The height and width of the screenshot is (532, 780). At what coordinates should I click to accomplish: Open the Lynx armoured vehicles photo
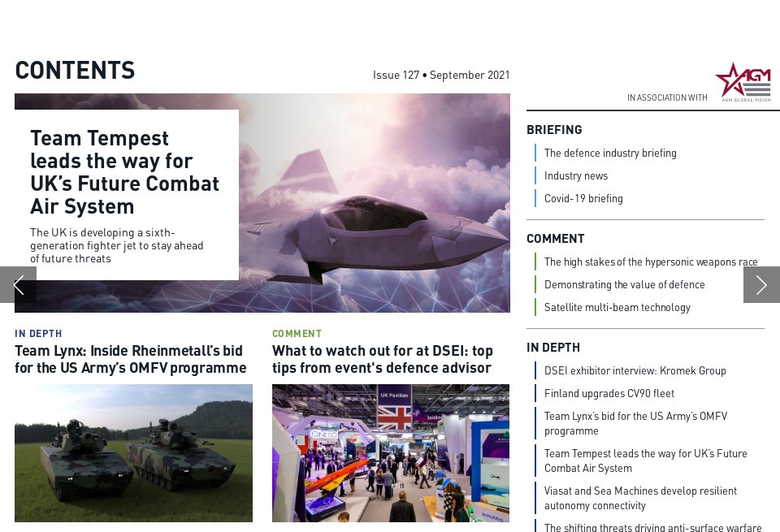(x=133, y=453)
